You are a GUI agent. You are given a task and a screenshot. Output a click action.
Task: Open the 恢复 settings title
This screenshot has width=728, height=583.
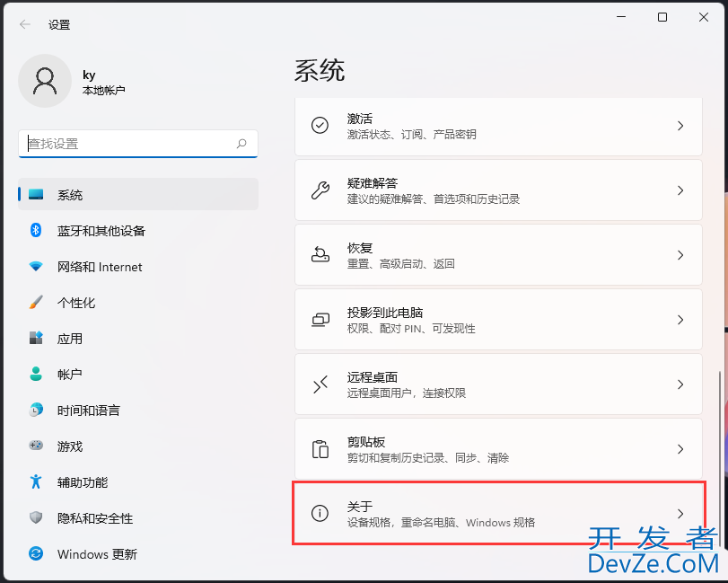pyautogui.click(x=360, y=248)
